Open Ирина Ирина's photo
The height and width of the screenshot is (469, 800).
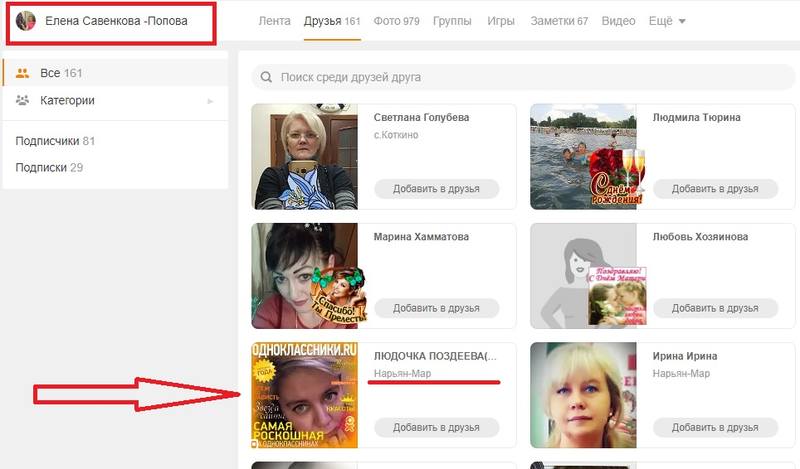coord(583,396)
